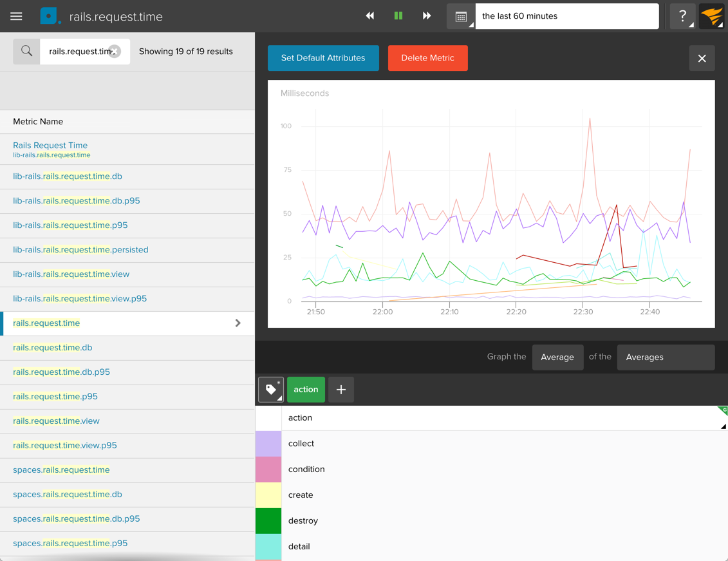Click the rewind time icon

[x=370, y=16]
